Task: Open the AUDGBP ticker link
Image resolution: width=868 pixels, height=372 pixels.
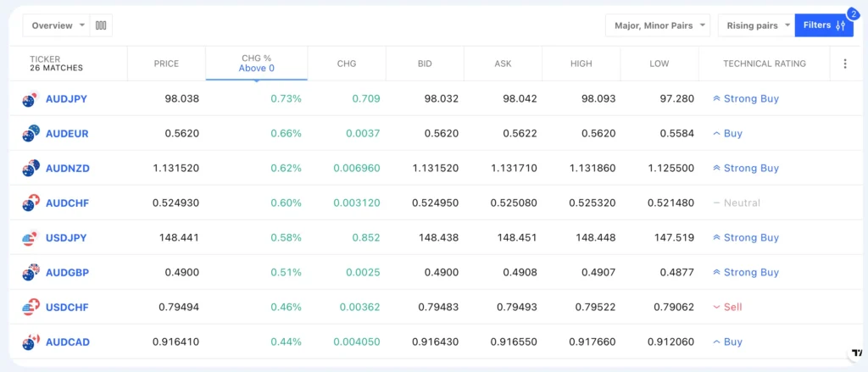Action: (67, 273)
